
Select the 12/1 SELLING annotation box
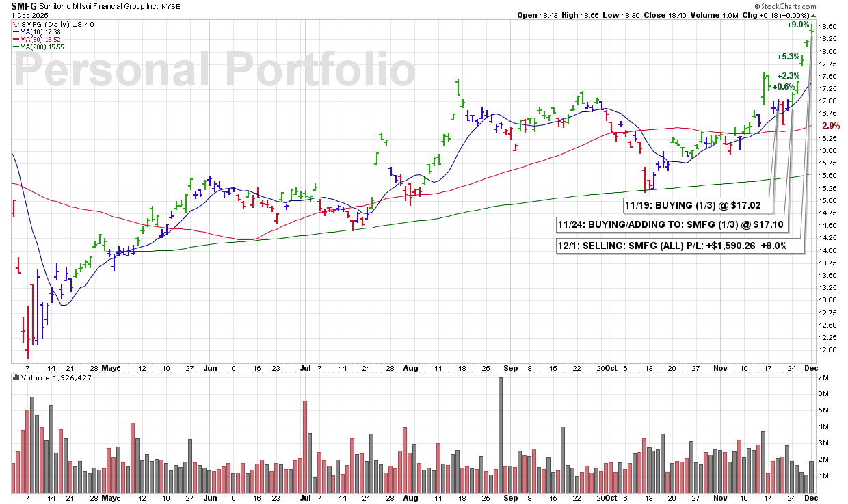(679, 245)
